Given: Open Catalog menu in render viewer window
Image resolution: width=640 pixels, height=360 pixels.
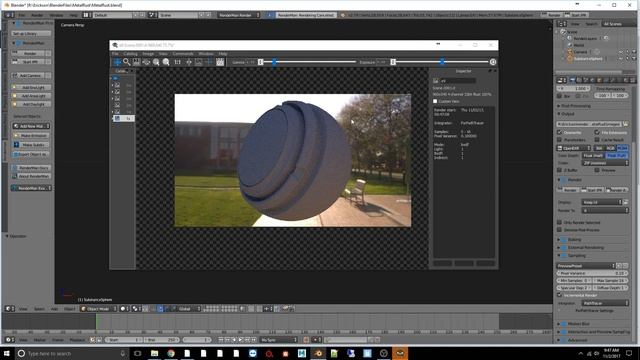Looking at the screenshot, I should 130,53.
